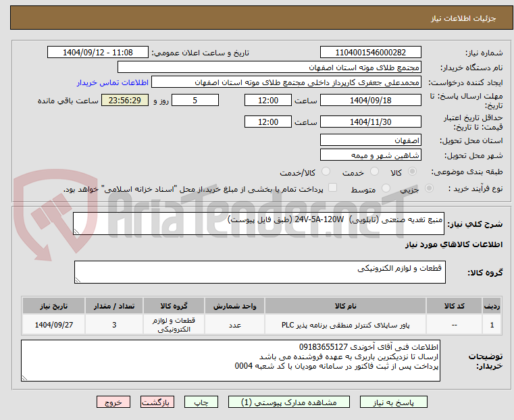Viewport: 514px width, 420px height.
Task: Click the پاسخ به نیاز button
Action: pyautogui.click(x=393, y=402)
